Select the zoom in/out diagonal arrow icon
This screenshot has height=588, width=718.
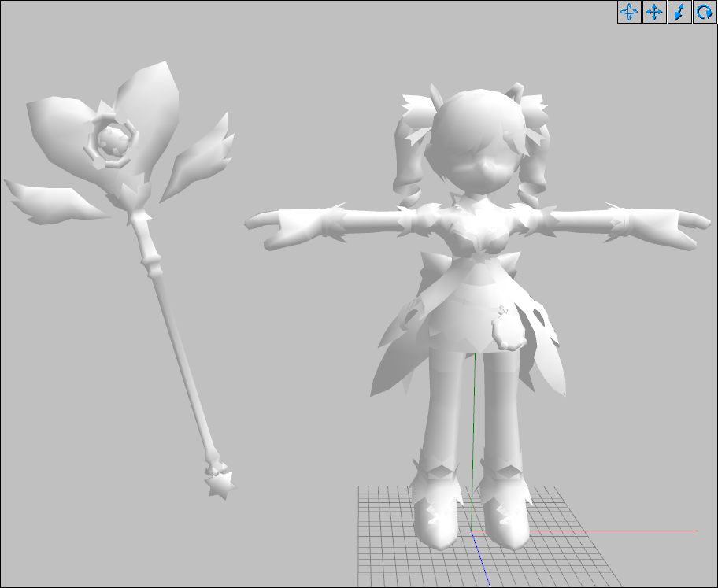click(x=679, y=12)
